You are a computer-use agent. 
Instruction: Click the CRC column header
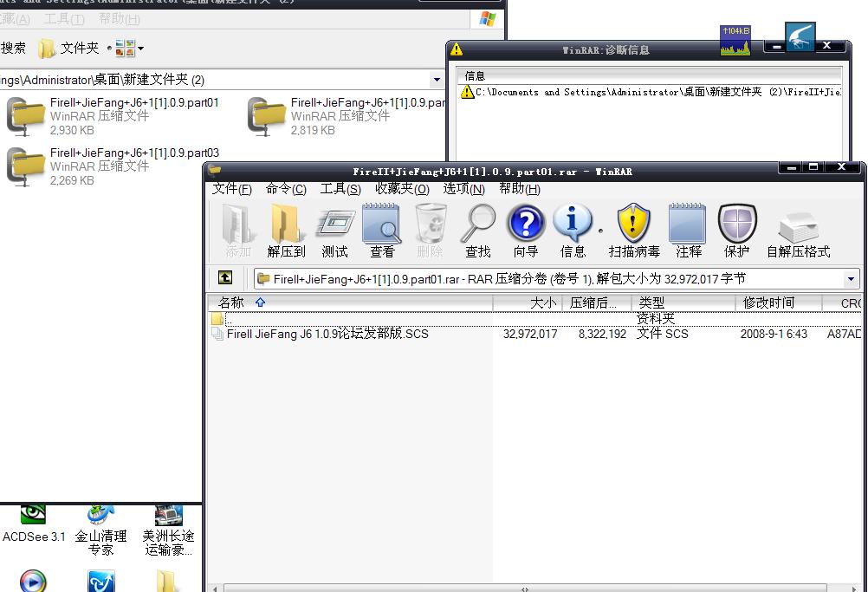click(x=843, y=303)
